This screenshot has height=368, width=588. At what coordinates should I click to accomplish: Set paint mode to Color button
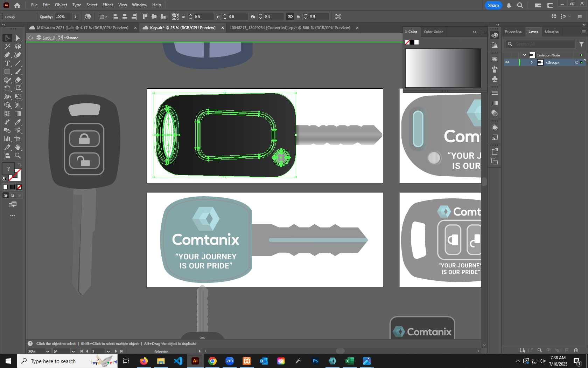[5, 187]
